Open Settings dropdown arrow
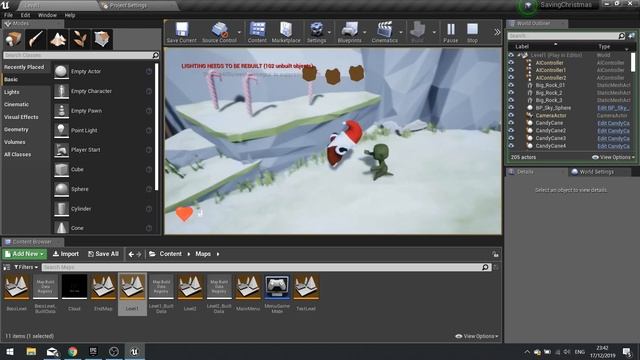Viewport: 640px width, 360px height. point(329,32)
